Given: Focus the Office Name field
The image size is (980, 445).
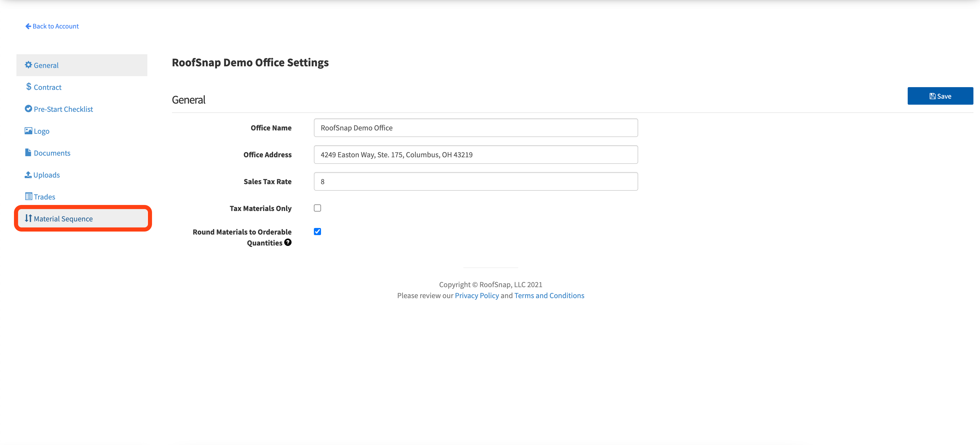Looking at the screenshot, I should click(475, 127).
